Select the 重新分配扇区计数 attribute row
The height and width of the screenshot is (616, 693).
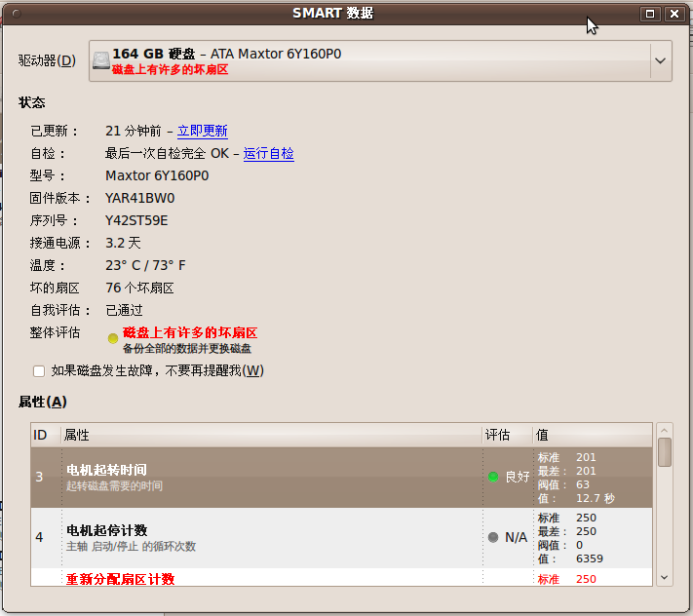coord(341,578)
